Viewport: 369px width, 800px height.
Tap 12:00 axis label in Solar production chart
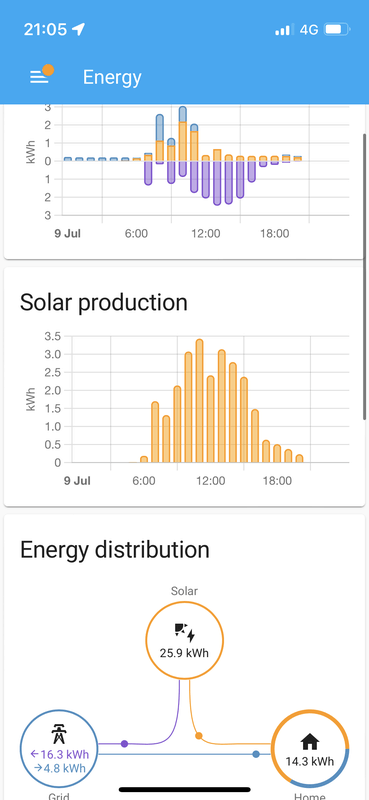click(210, 481)
